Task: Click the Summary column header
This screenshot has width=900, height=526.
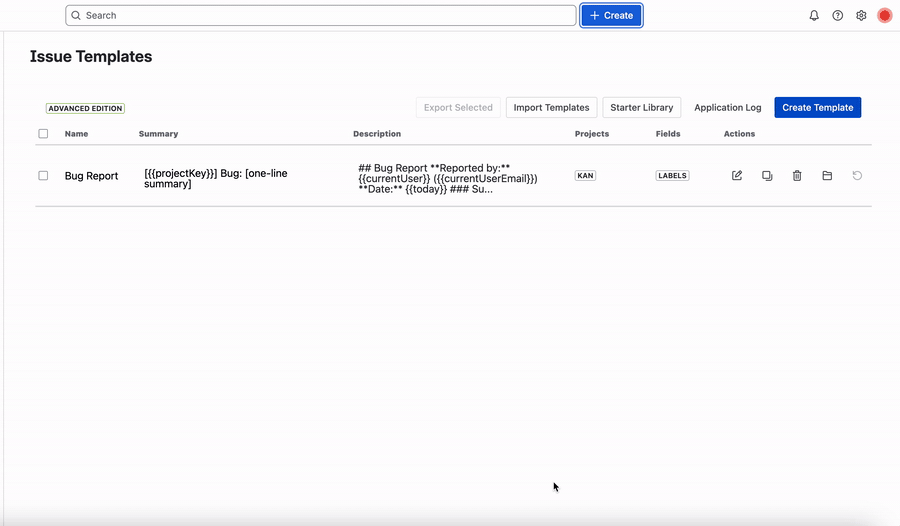Action: pos(158,134)
